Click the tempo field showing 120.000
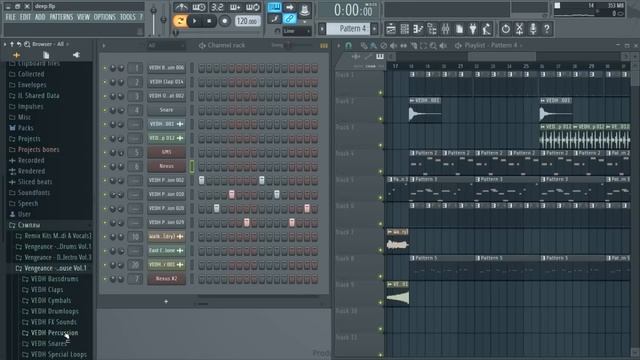This screenshot has height=360, width=640. [x=247, y=21]
